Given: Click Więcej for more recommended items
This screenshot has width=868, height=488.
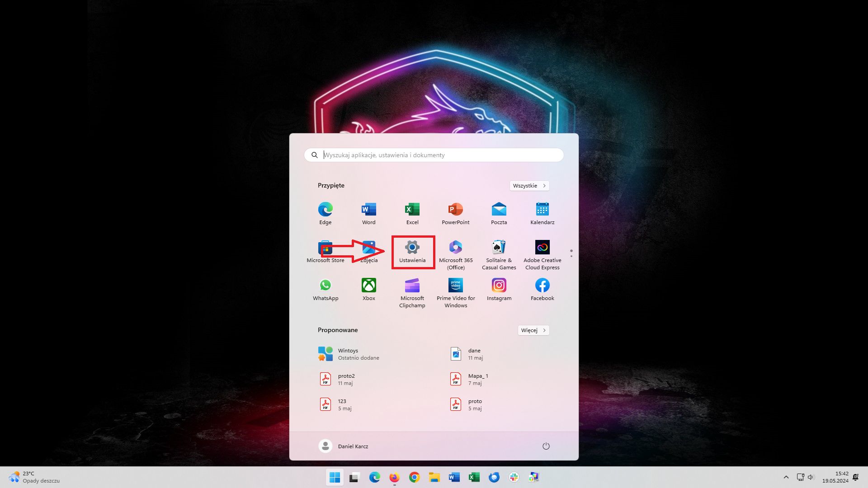Looking at the screenshot, I should pos(533,330).
